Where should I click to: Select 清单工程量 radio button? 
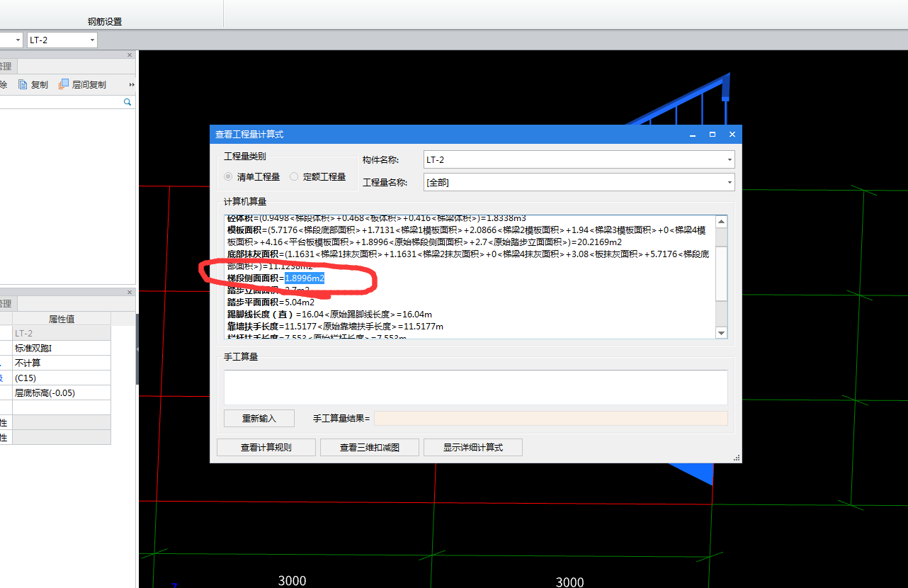(228, 176)
